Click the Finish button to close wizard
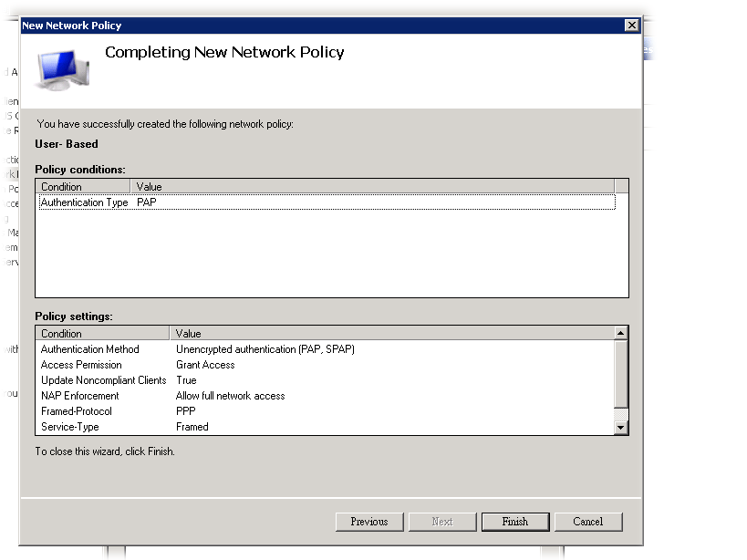The image size is (747, 560). tap(515, 522)
